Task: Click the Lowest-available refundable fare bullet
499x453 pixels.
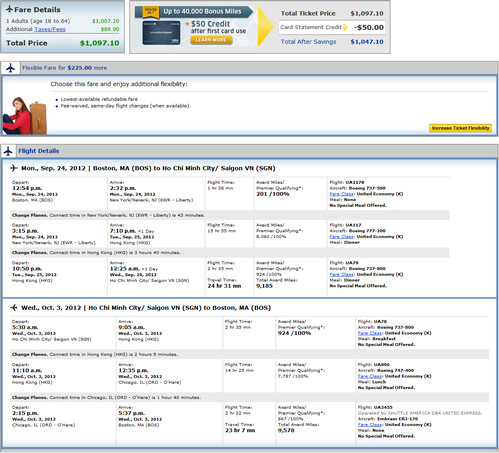Action: 99,99
